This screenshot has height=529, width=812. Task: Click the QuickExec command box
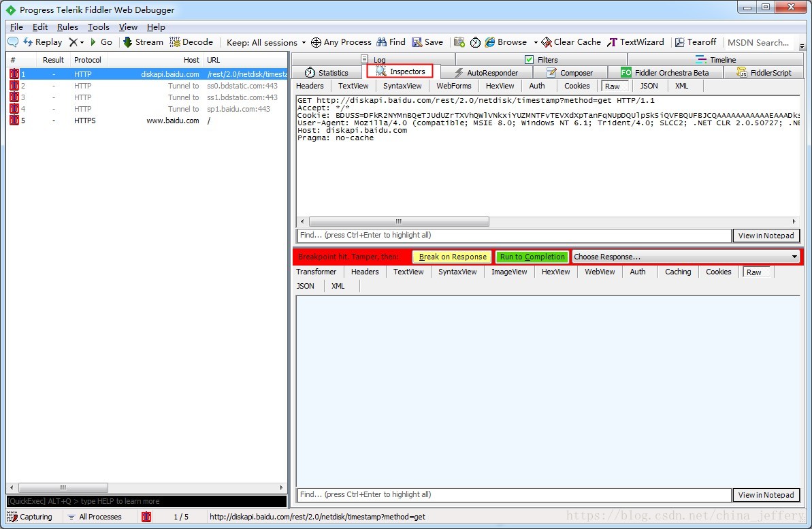tap(146, 501)
